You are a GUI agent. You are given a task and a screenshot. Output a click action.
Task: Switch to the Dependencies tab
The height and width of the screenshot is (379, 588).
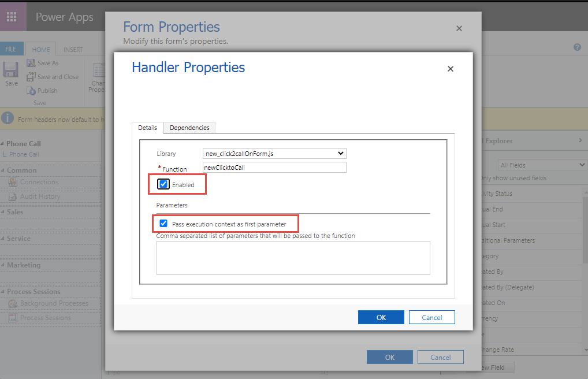click(x=189, y=128)
